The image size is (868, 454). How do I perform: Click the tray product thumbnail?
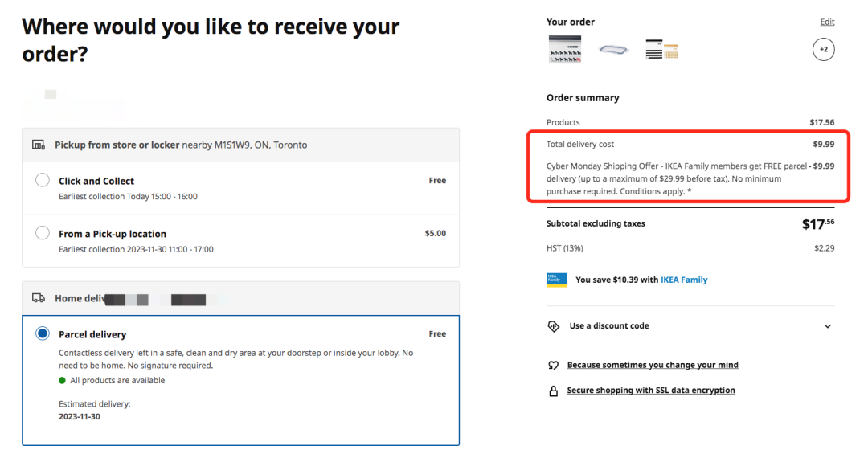click(613, 50)
